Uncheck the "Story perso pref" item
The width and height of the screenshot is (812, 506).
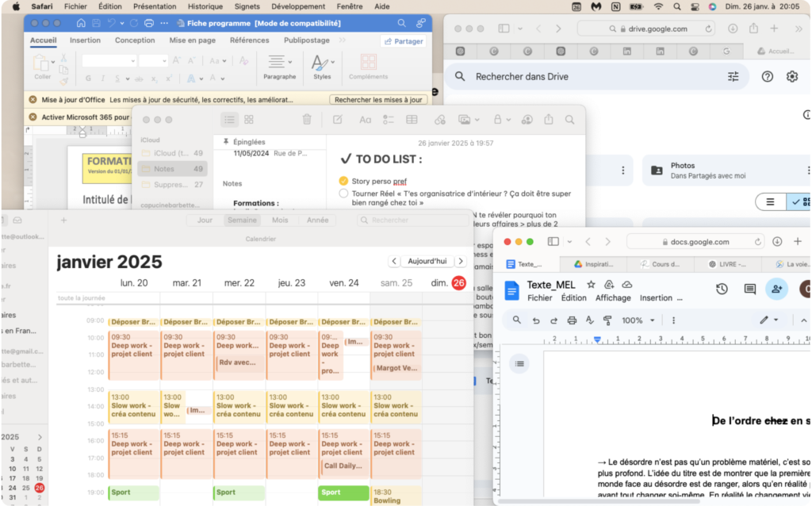pyautogui.click(x=343, y=181)
